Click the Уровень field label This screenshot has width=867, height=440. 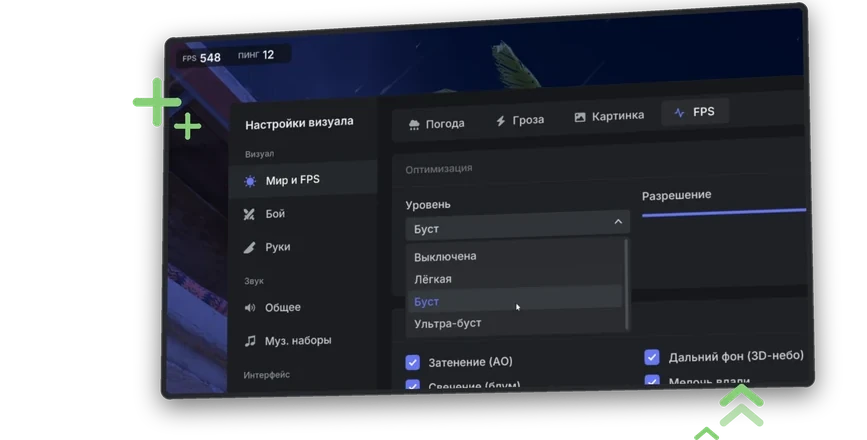(x=428, y=205)
